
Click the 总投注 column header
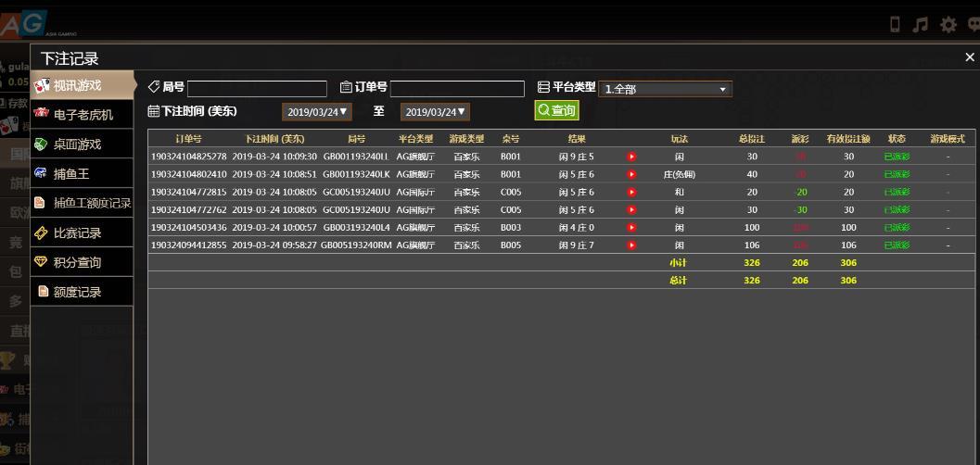[752, 139]
